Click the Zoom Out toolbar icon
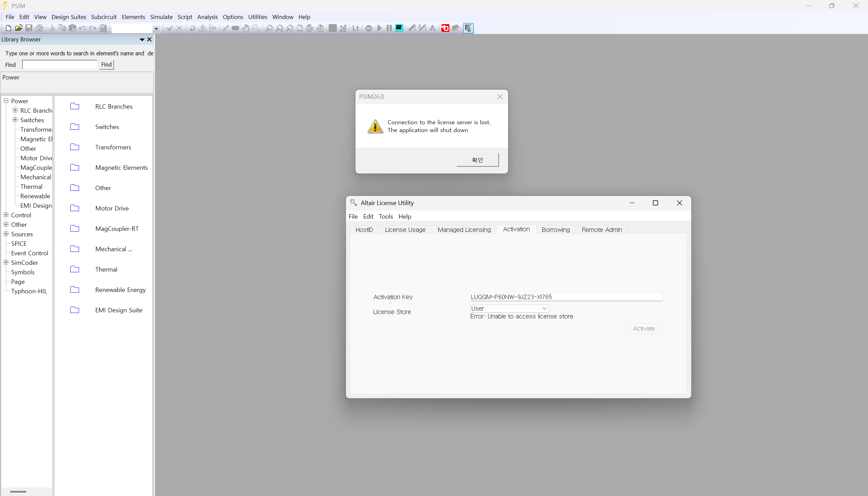This screenshot has height=496, width=868. [x=290, y=28]
